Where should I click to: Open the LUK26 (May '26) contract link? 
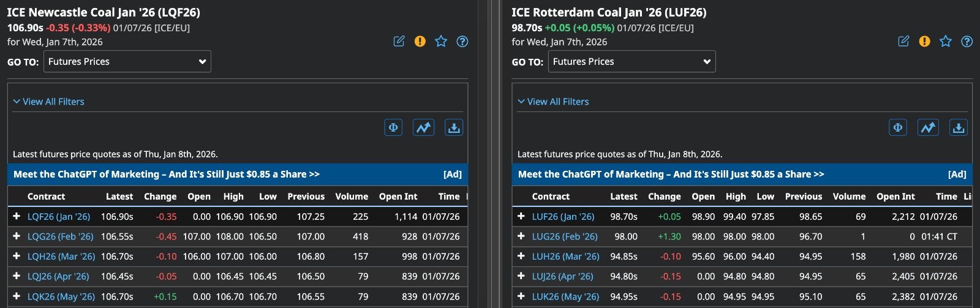tap(565, 296)
